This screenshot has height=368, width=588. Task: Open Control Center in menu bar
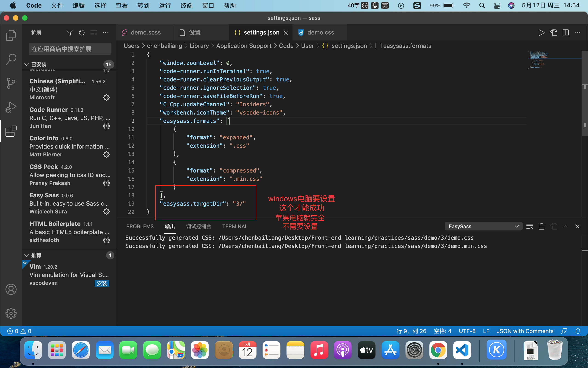pyautogui.click(x=497, y=5)
